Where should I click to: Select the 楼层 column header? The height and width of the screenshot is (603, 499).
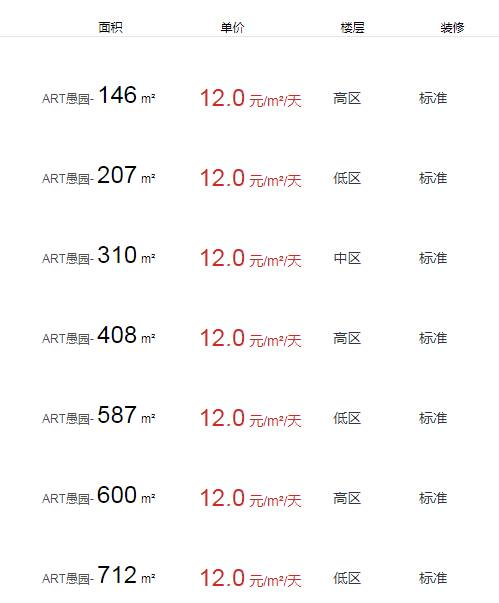pyautogui.click(x=352, y=27)
